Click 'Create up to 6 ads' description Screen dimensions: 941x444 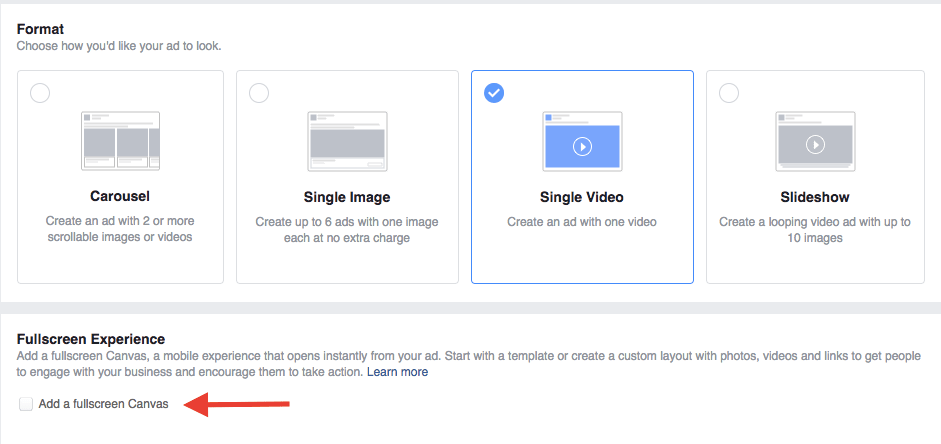tap(347, 230)
